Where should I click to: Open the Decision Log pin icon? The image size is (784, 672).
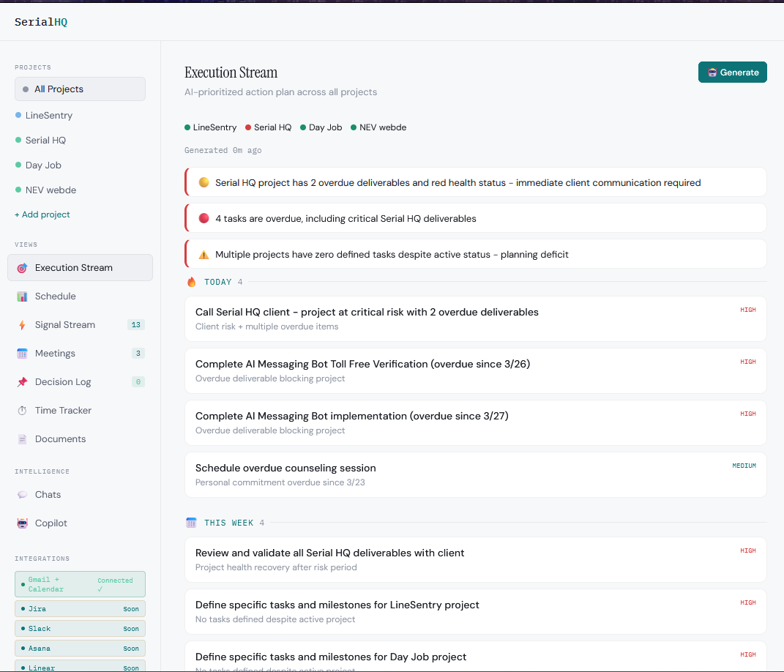[x=23, y=381]
